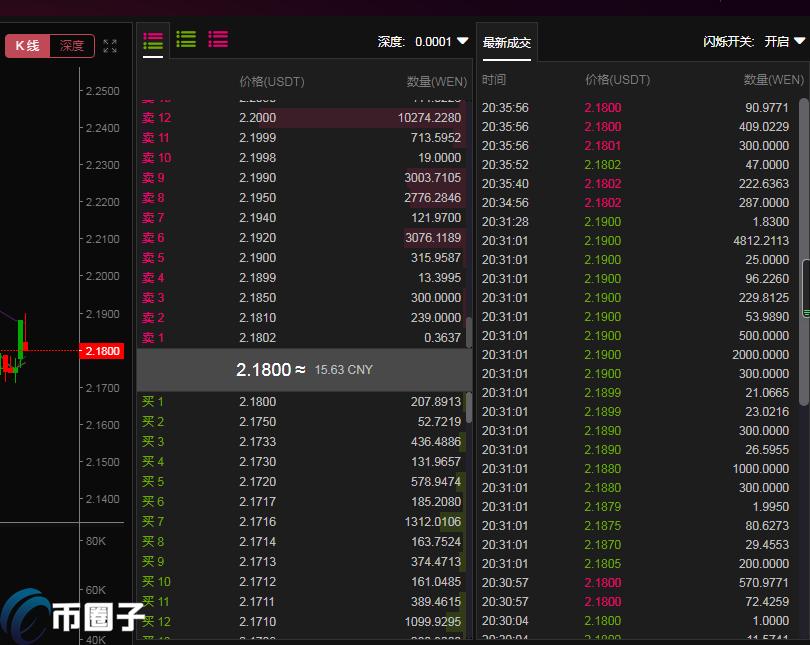
Task: Show only sell orders with red list icon
Action: point(218,40)
